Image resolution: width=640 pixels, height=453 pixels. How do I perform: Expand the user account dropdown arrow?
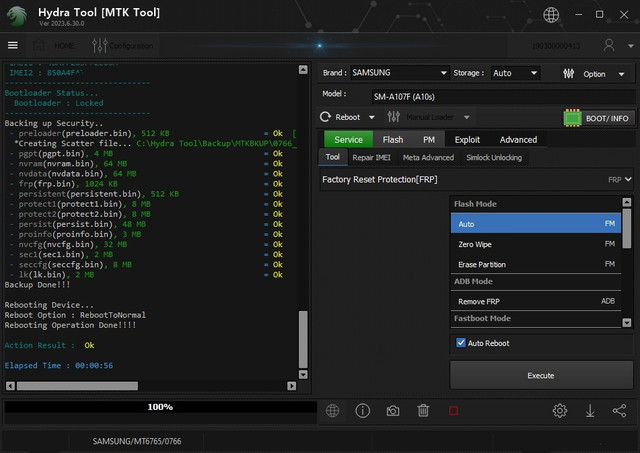pyautogui.click(x=631, y=46)
